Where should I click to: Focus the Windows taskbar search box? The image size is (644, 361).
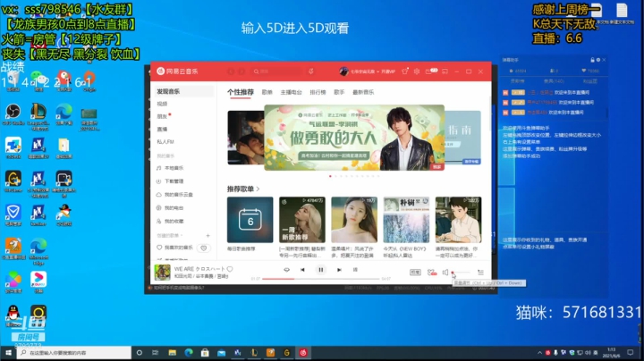click(x=74, y=352)
